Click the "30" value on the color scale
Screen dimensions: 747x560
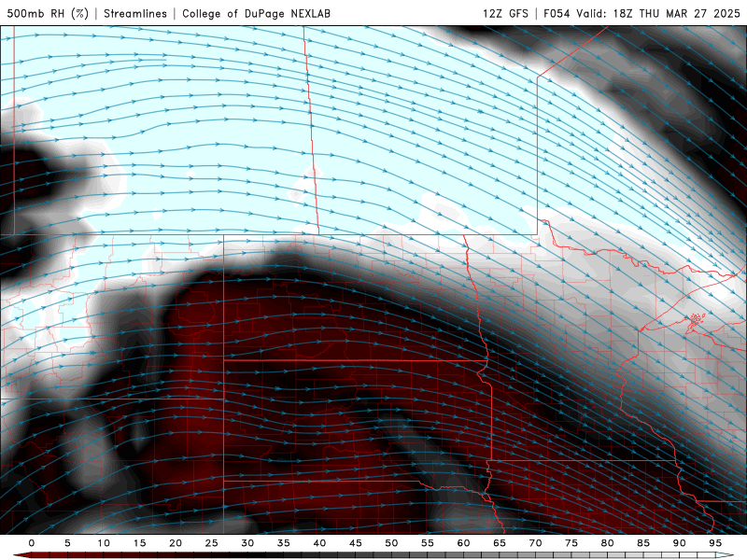tap(247, 543)
